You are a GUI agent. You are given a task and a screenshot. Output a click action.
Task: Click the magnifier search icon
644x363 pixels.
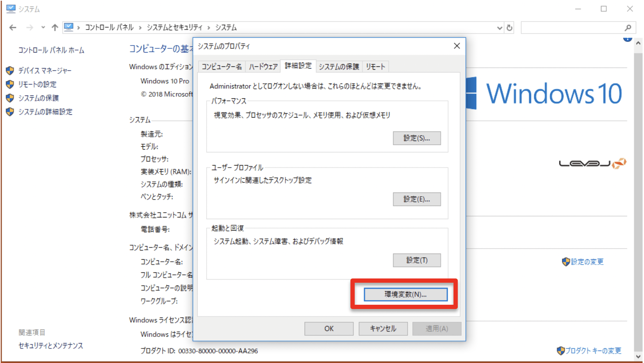click(628, 28)
